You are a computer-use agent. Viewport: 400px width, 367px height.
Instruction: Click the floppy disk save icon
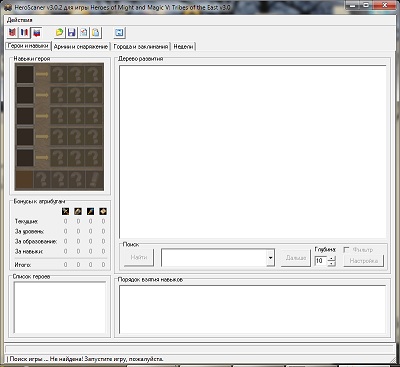pos(71,32)
